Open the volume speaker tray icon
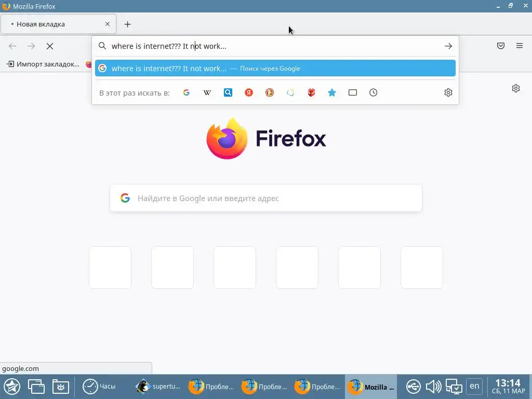The width and height of the screenshot is (532, 399). pyautogui.click(x=433, y=387)
